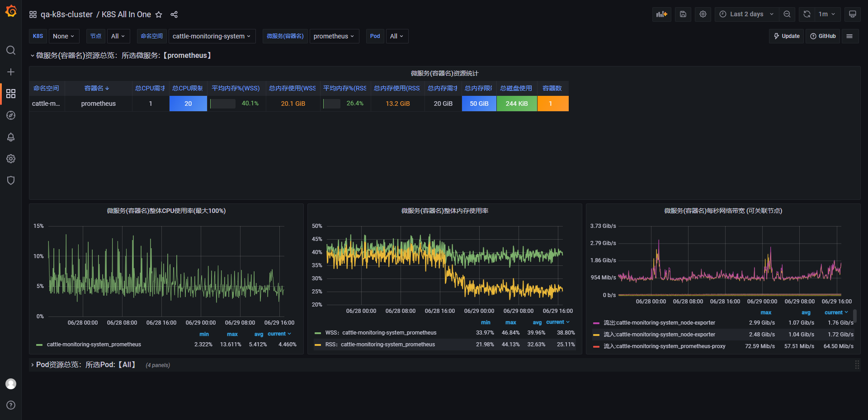Open the Grafana home logo
The height and width of the screenshot is (420, 868).
coord(11,11)
